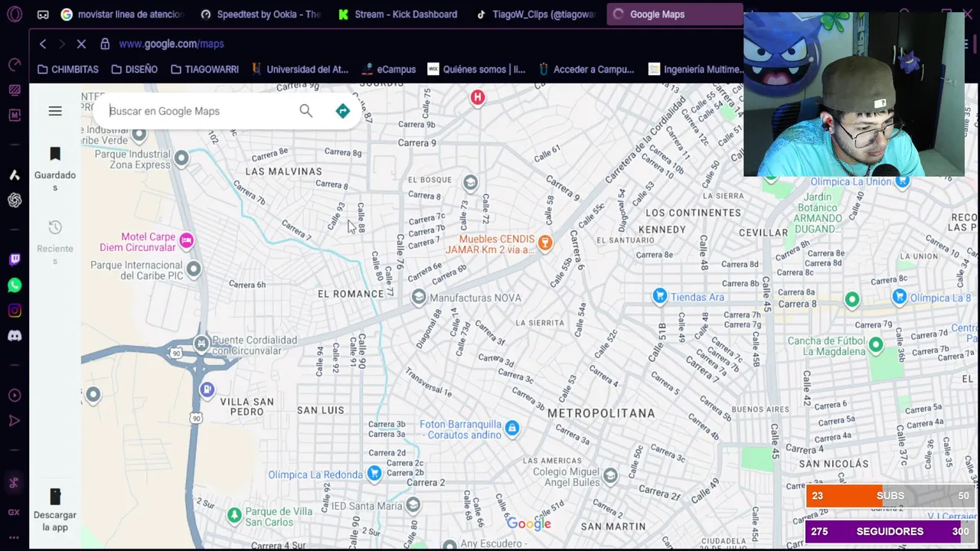Select Parque Industrial Zona Express marker

coord(181,158)
